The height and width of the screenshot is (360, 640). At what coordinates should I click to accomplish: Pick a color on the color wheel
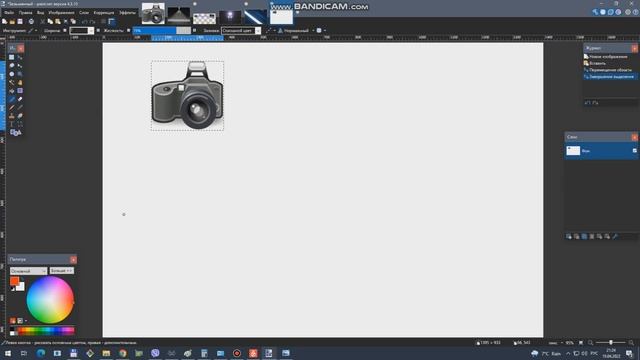[x=50, y=300]
